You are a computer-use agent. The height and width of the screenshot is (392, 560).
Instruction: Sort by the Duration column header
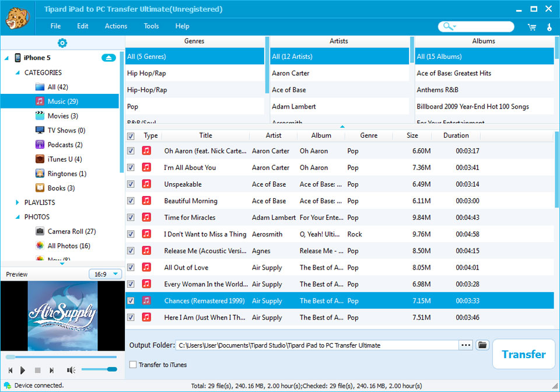456,135
